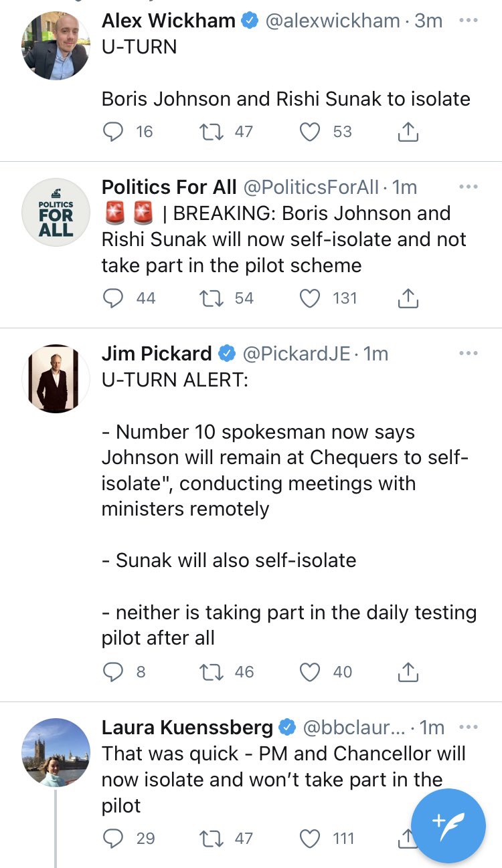Image resolution: width=502 pixels, height=868 pixels.
Task: Like the Politics For All tweet
Action: click(x=309, y=298)
